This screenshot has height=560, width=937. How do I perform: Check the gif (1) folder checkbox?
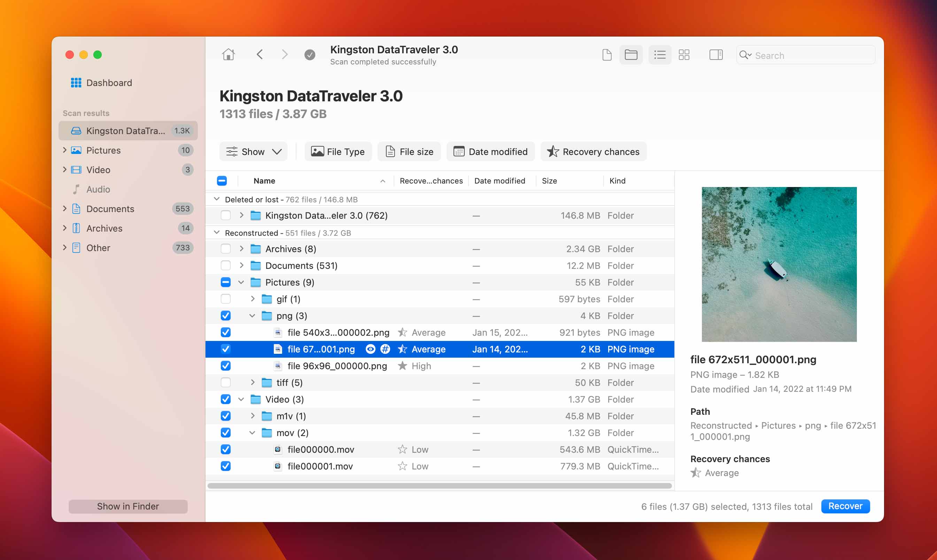tap(226, 299)
